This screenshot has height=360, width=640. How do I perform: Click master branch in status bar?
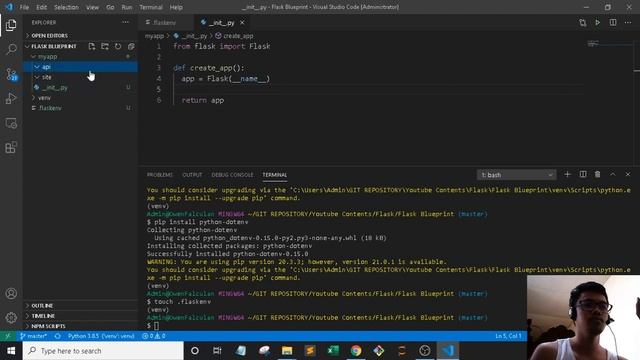[33, 336]
